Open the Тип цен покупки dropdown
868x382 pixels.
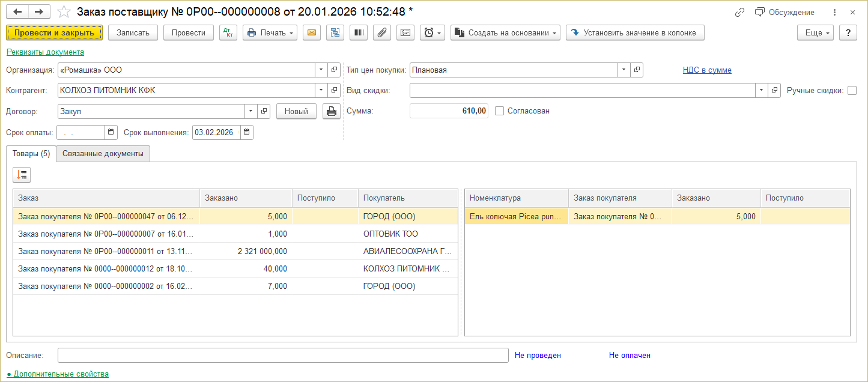point(624,70)
